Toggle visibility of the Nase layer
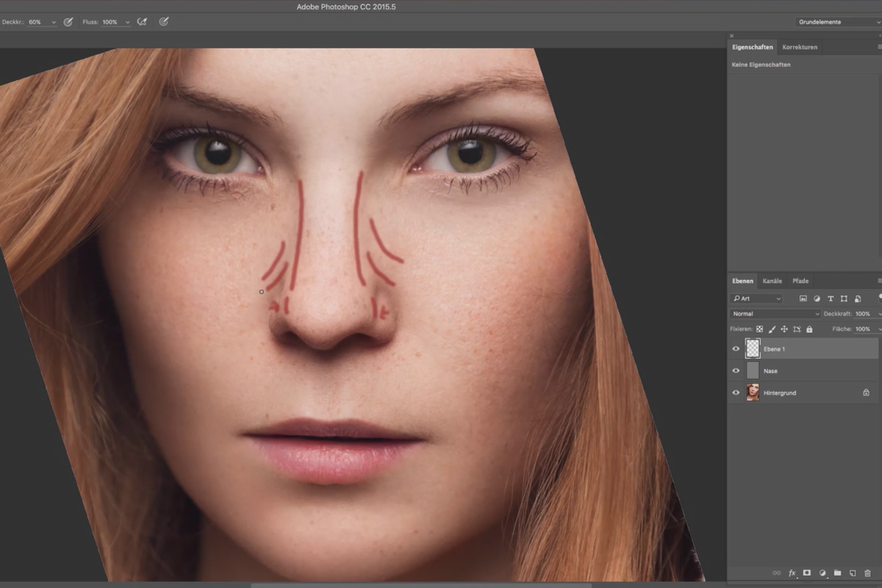The image size is (882, 588). tap(736, 371)
